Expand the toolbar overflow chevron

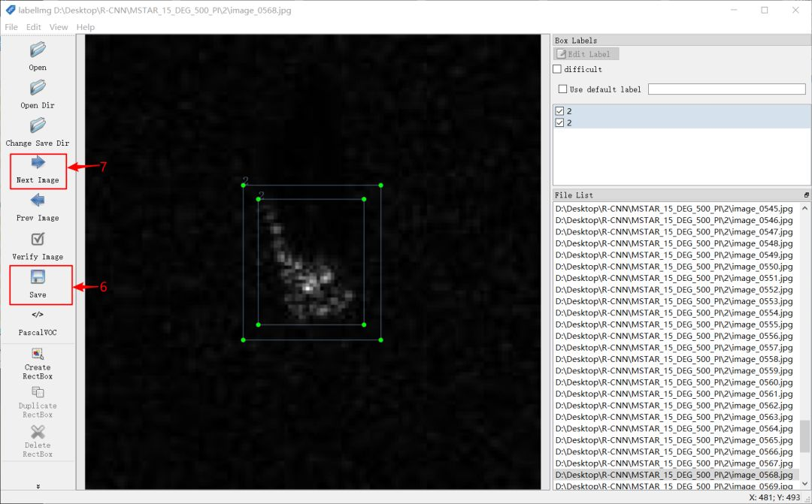(38, 486)
